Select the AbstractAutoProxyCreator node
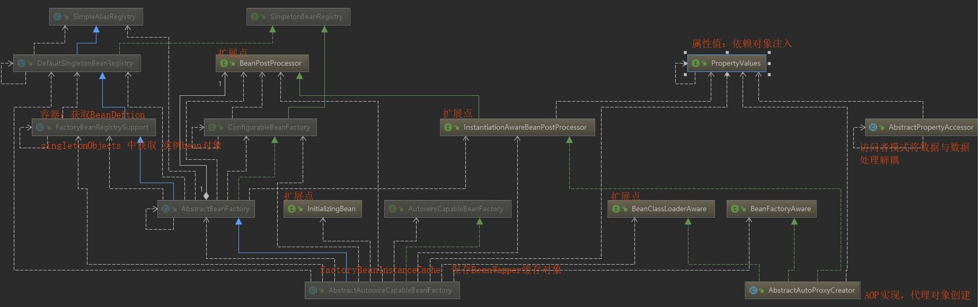The image size is (980, 307). pos(802,290)
